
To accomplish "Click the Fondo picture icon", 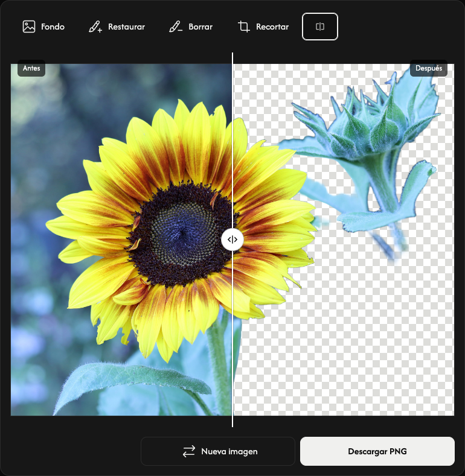I will pyautogui.click(x=29, y=27).
